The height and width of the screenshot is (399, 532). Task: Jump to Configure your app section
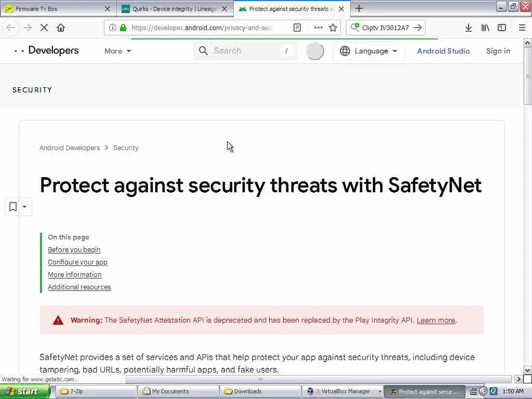[78, 262]
